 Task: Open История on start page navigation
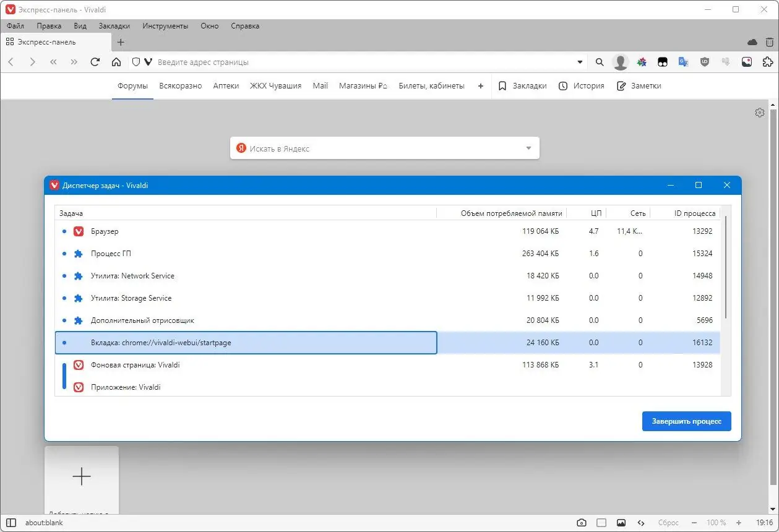(581, 86)
